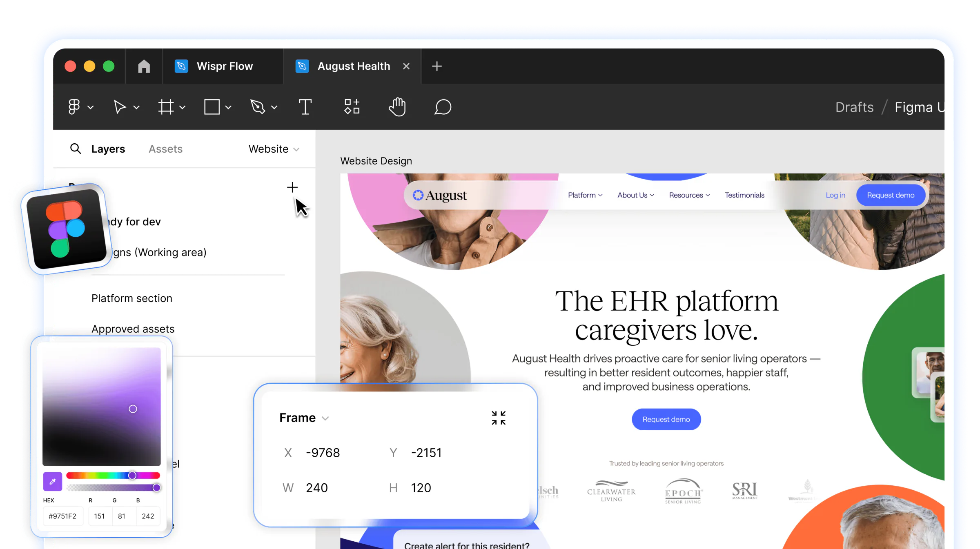980x549 pixels.
Task: Select the Pen tool
Action: (x=258, y=107)
